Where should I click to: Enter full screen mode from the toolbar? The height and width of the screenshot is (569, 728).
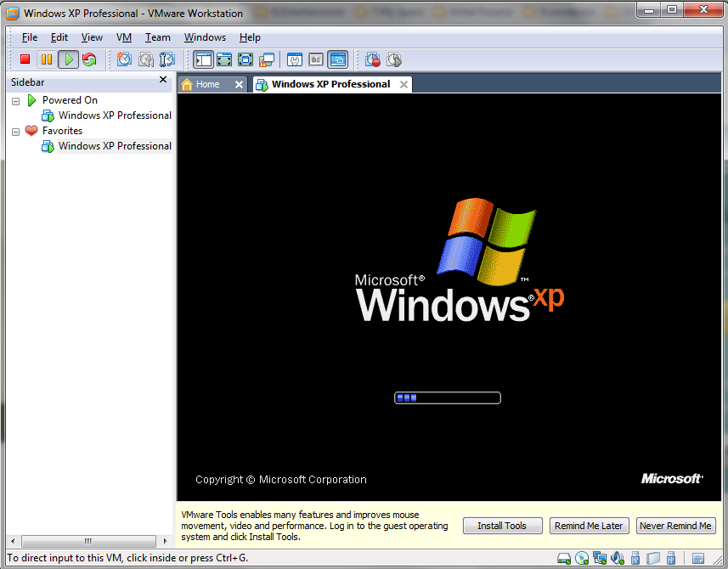[x=245, y=59]
